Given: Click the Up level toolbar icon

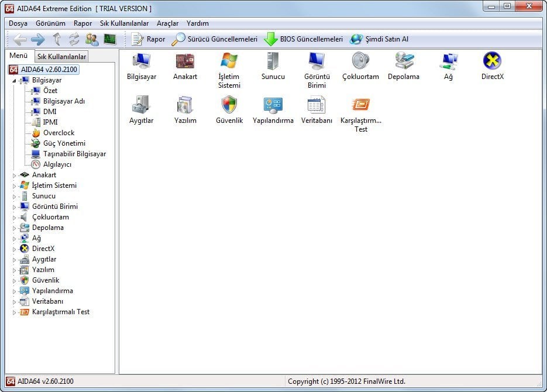Looking at the screenshot, I should coord(57,39).
